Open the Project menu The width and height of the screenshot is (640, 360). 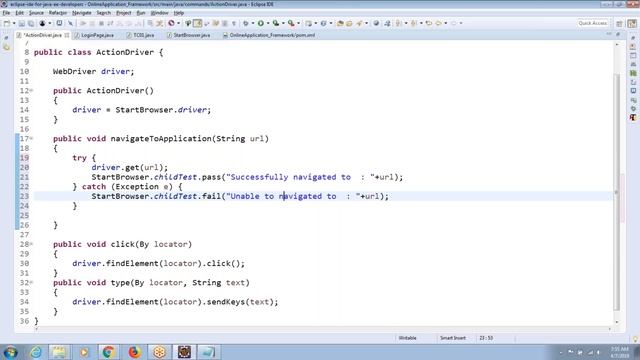point(124,13)
